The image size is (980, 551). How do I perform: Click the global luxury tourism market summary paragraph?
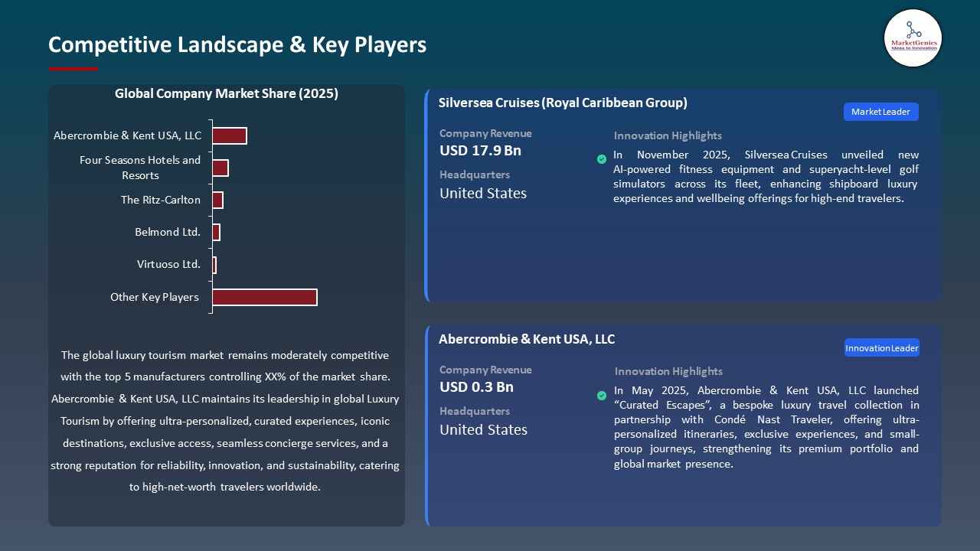(225, 421)
